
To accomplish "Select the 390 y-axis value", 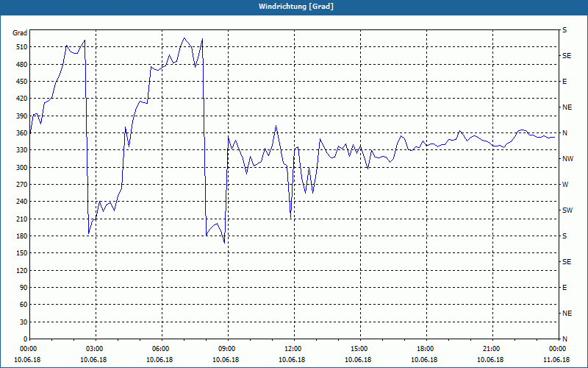I will click(22, 116).
